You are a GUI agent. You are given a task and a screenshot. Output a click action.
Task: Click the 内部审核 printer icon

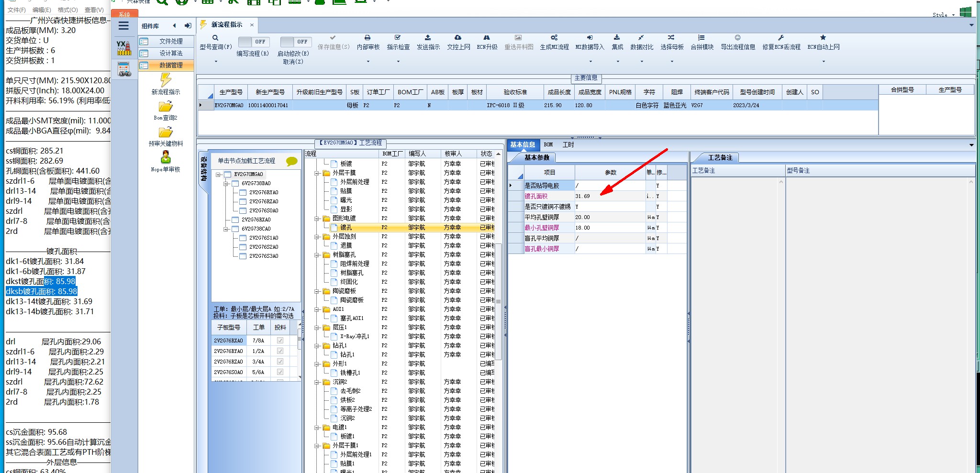(367, 37)
